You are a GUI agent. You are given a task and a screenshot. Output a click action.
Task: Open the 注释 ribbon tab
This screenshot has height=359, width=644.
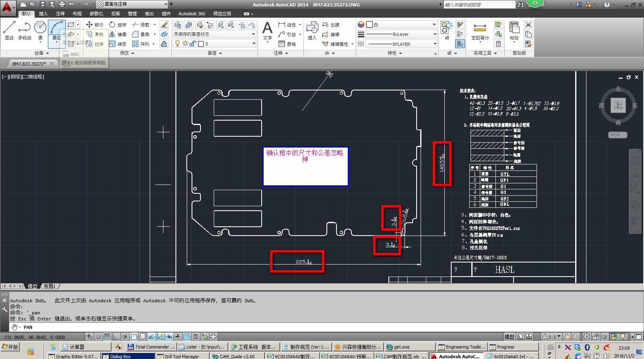(x=60, y=14)
